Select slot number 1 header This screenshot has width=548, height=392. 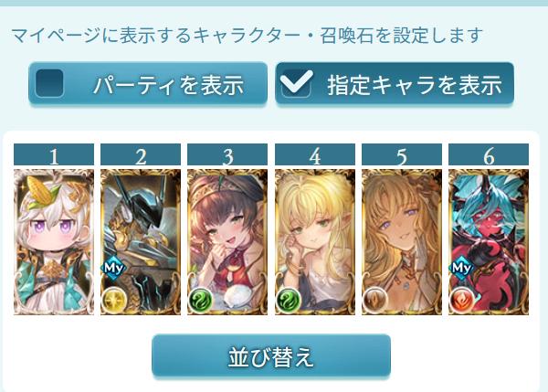[x=54, y=154]
